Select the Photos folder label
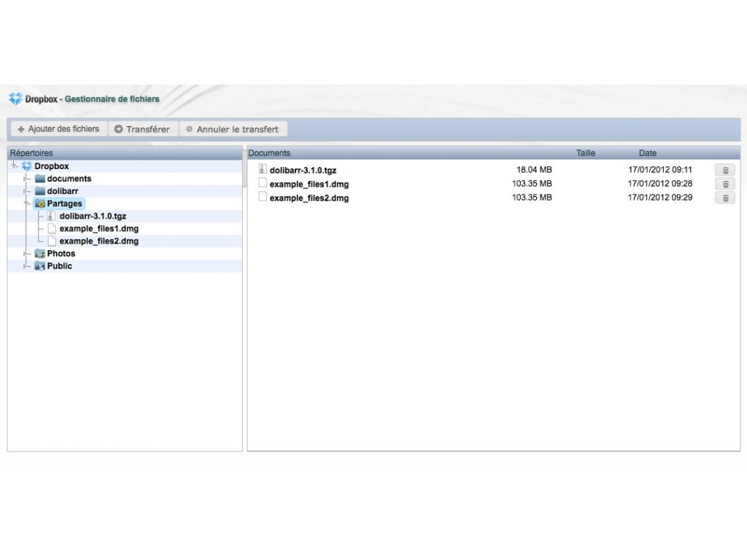Screen dimensions: 747x560 click(61, 253)
